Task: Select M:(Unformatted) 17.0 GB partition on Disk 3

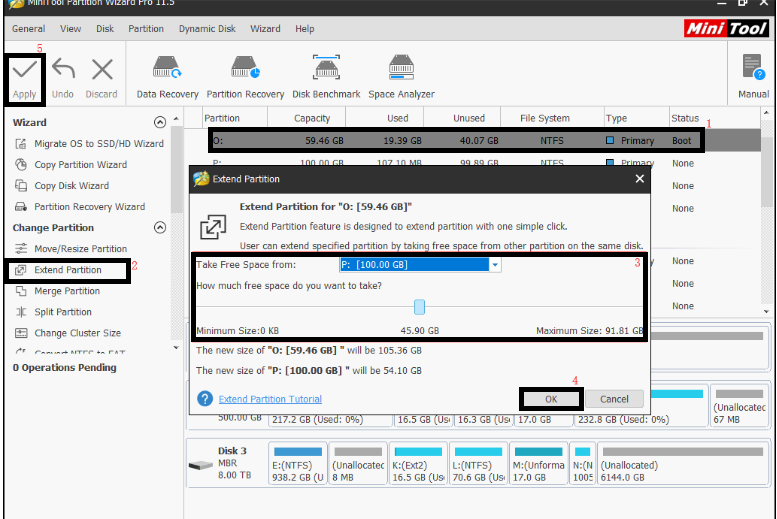Action: (538, 463)
